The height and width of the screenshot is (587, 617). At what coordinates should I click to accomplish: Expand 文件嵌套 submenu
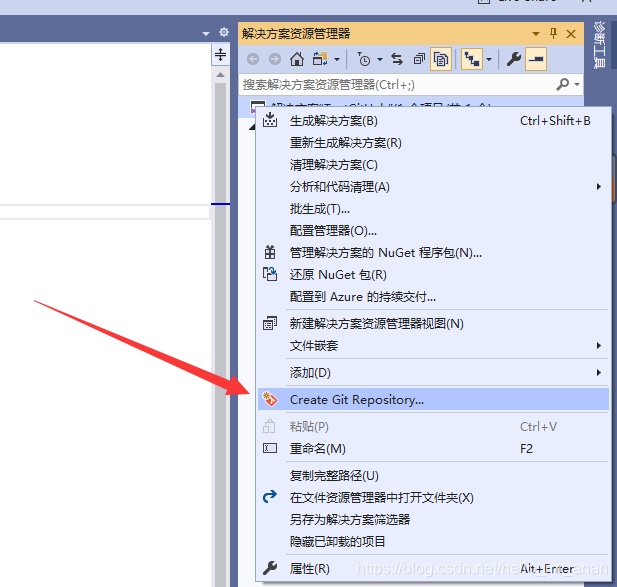pyautogui.click(x=433, y=346)
